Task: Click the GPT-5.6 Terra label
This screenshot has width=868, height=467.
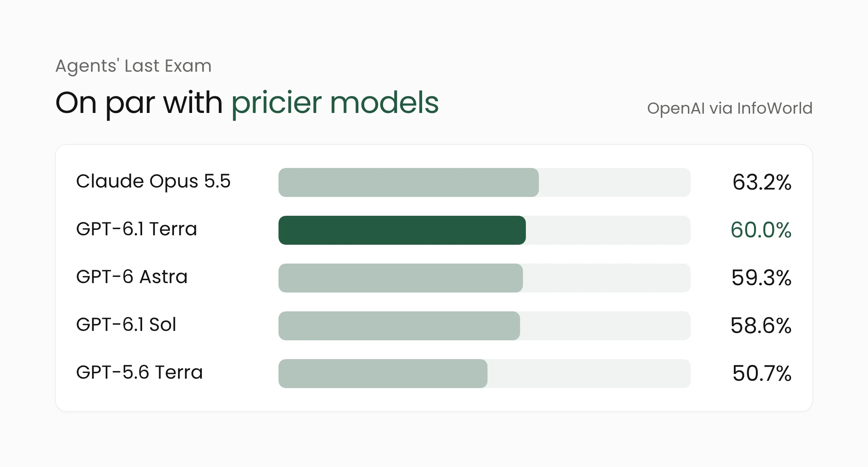Action: pos(139,373)
